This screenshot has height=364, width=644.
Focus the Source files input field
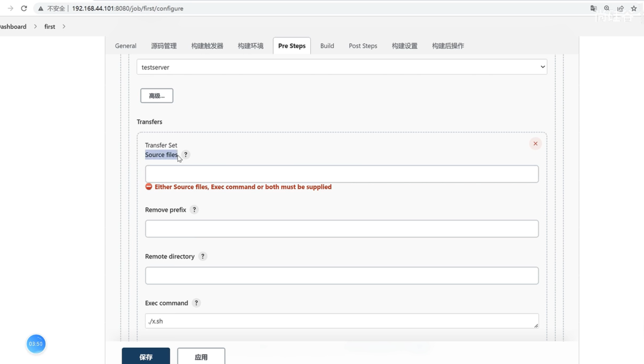click(x=342, y=174)
